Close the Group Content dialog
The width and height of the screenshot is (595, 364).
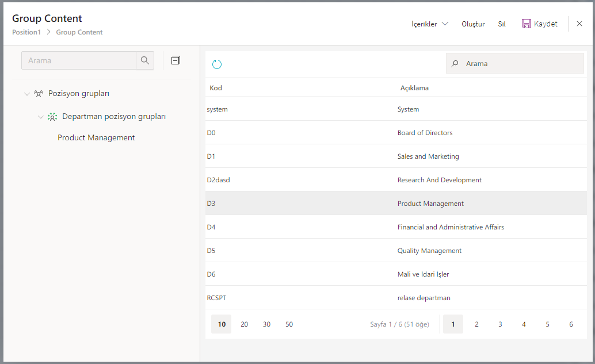(579, 24)
